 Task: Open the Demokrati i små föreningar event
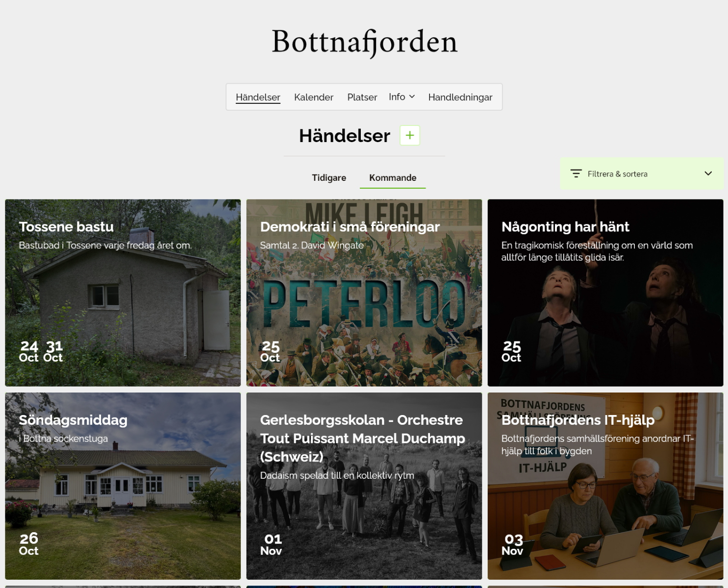tap(364, 293)
